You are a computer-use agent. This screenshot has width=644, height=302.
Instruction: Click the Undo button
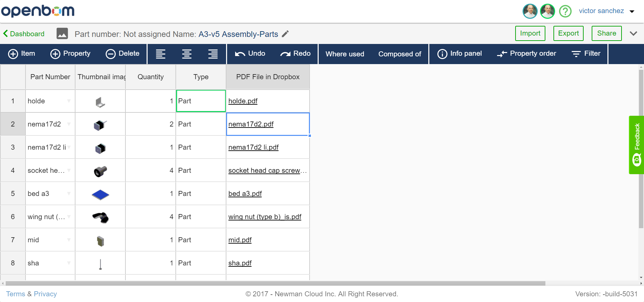click(x=250, y=54)
